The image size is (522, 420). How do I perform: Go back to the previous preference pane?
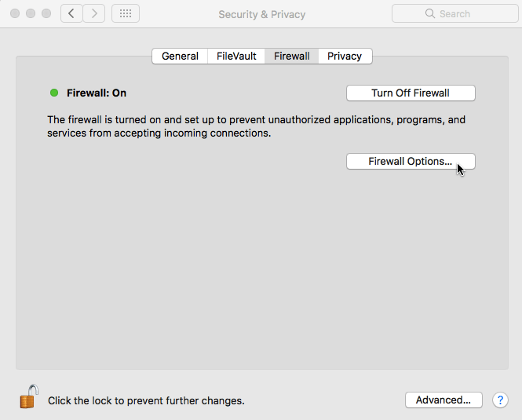(71, 13)
